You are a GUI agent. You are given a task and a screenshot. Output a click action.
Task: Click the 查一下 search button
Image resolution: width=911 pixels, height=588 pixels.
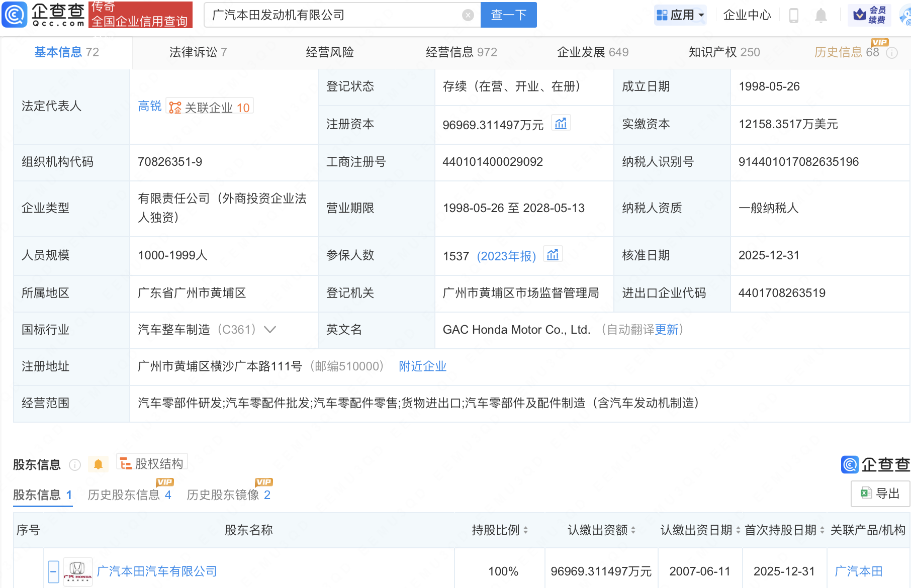[x=508, y=15]
